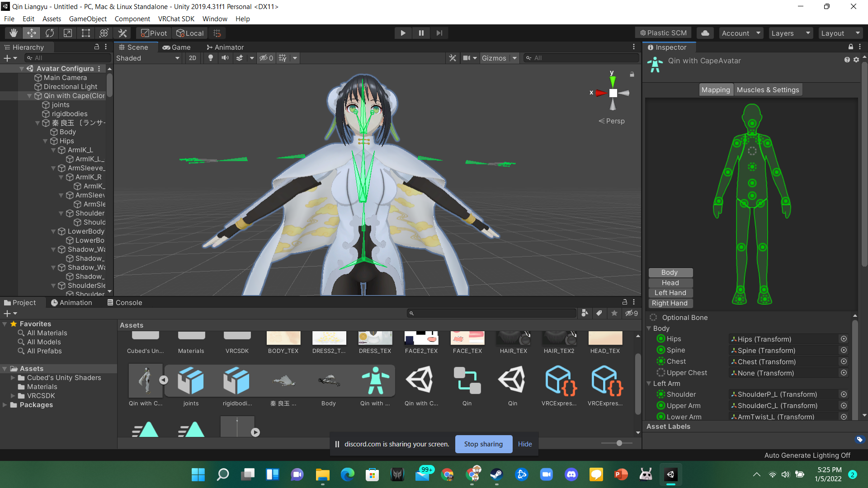The height and width of the screenshot is (488, 868).
Task: Select the Scale tool
Action: click(x=68, y=33)
